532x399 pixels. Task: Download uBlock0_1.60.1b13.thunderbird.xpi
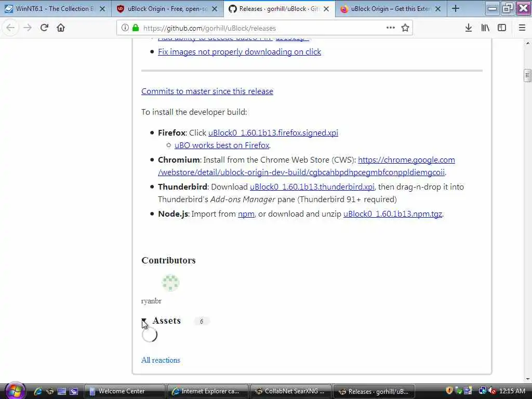[x=312, y=187]
